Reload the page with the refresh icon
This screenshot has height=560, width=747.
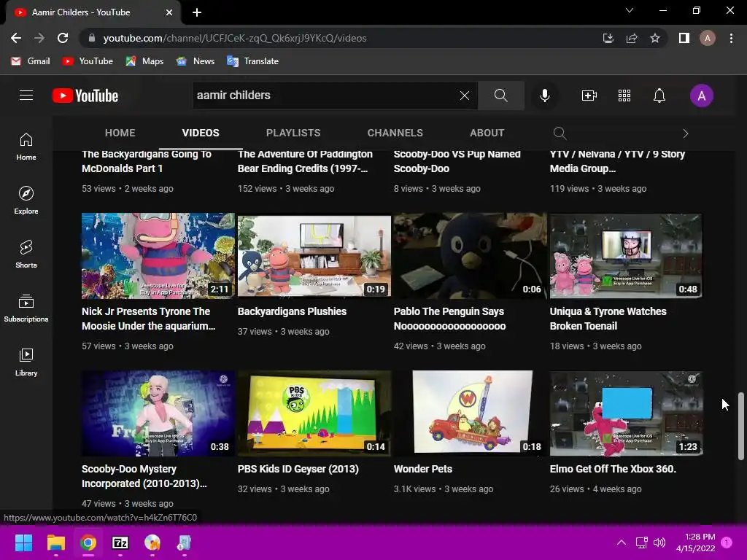click(x=63, y=38)
